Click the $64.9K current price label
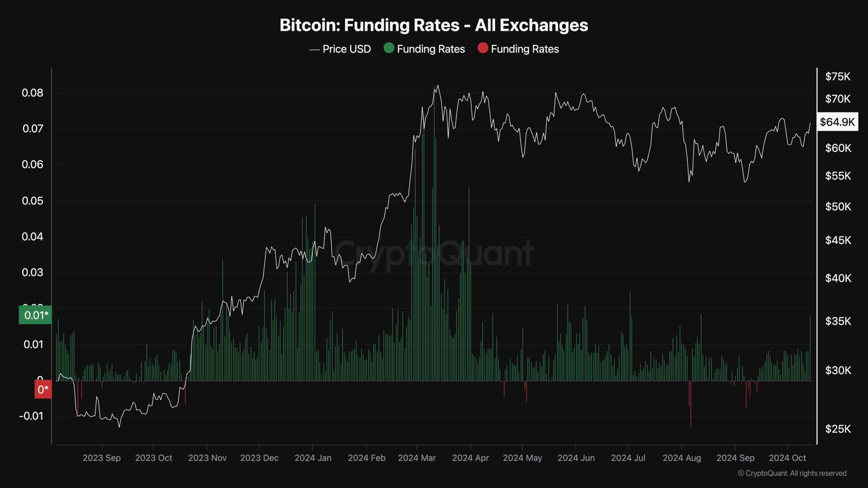The width and height of the screenshot is (868, 488). (837, 122)
